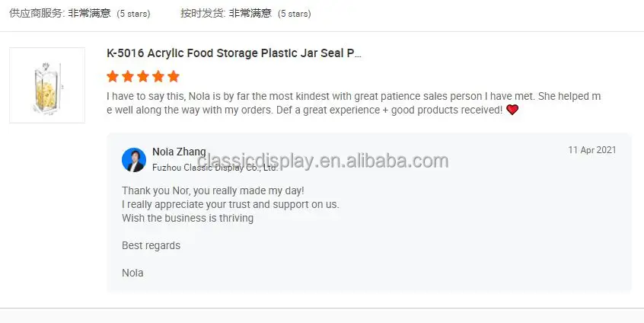
Task: Click the "Nola" signature at reply bottom
Action: click(x=132, y=273)
